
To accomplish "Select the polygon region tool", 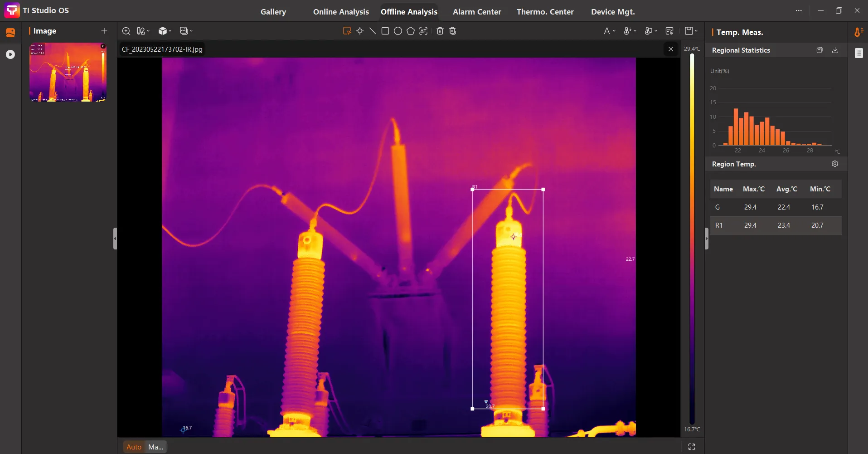I will point(411,31).
